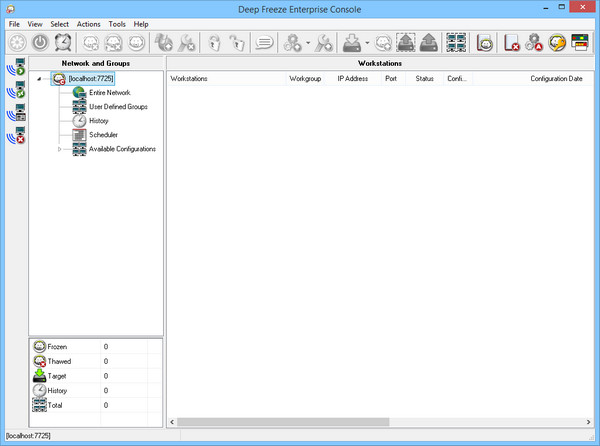Screen dimensions: 600x446
Task: Open the Tools menu
Action: (117, 23)
